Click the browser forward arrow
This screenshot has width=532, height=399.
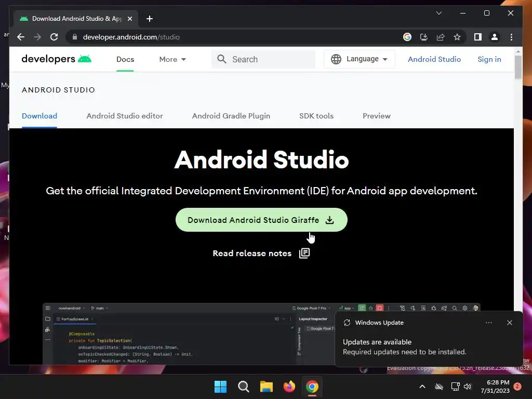coord(37,37)
